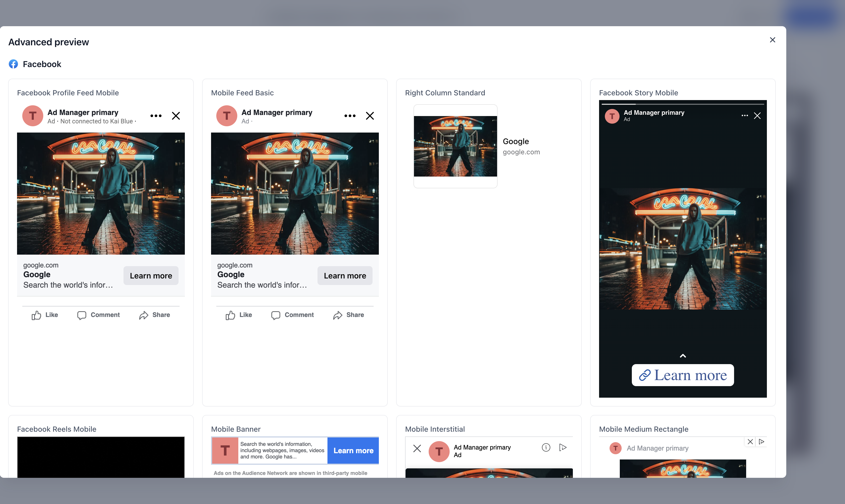
Task: Click Share icon in Profile Feed preview
Action: [143, 315]
